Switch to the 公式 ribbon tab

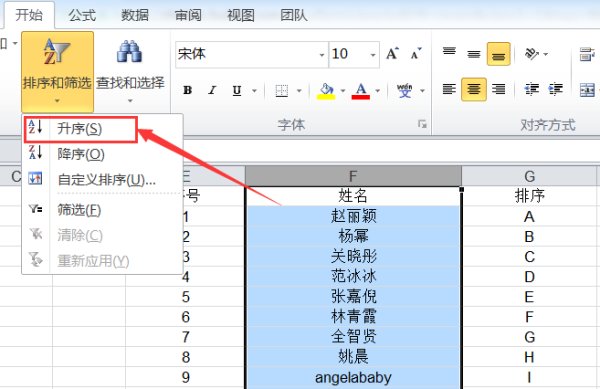[82, 16]
